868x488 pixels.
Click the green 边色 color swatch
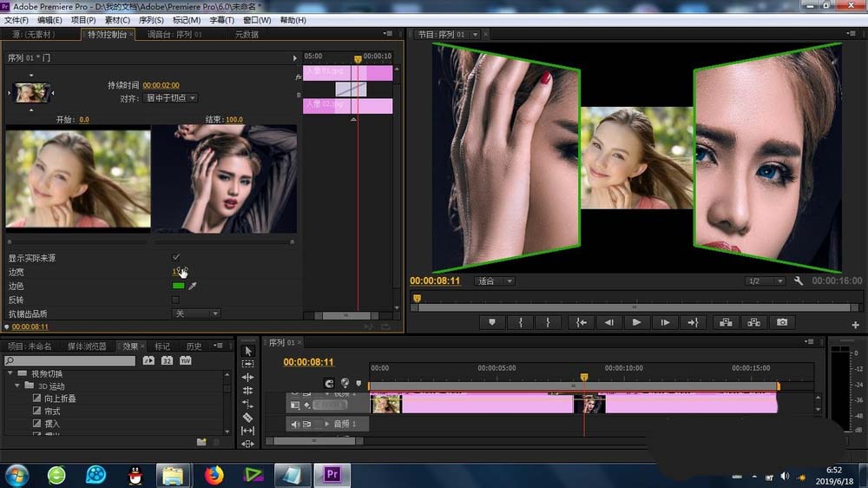178,286
